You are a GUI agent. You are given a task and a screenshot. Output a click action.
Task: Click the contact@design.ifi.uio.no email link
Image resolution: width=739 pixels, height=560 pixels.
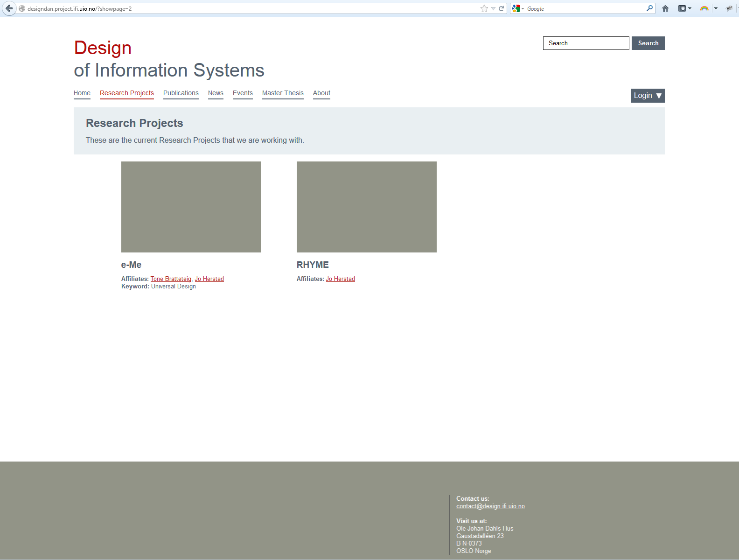coord(490,506)
